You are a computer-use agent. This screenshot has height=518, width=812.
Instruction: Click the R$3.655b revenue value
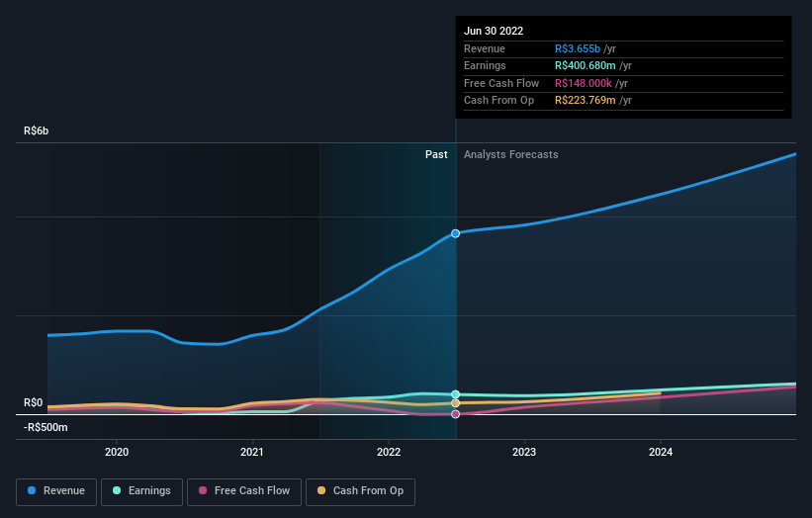coord(578,48)
